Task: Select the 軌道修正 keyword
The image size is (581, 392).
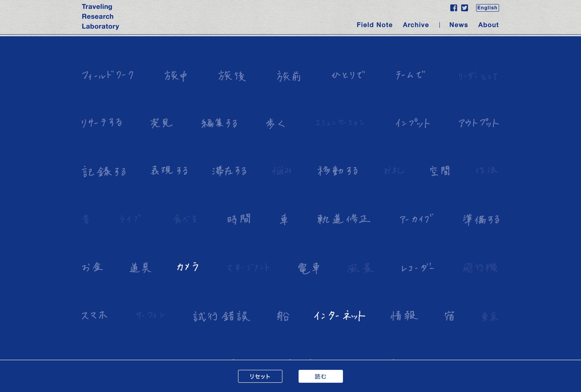Action: [x=344, y=219]
